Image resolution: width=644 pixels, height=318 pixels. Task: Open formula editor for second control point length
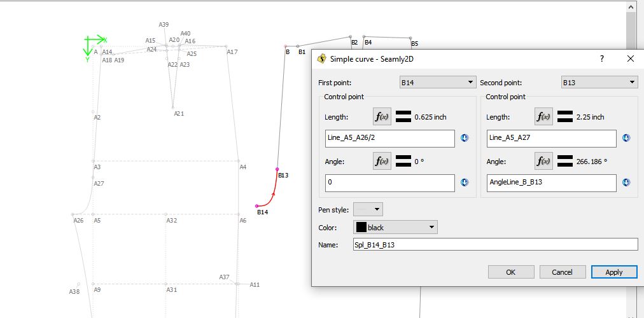pyautogui.click(x=543, y=117)
